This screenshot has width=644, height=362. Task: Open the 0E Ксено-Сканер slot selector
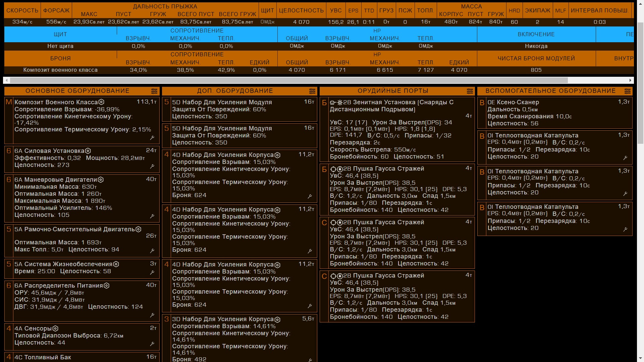pyautogui.click(x=555, y=113)
